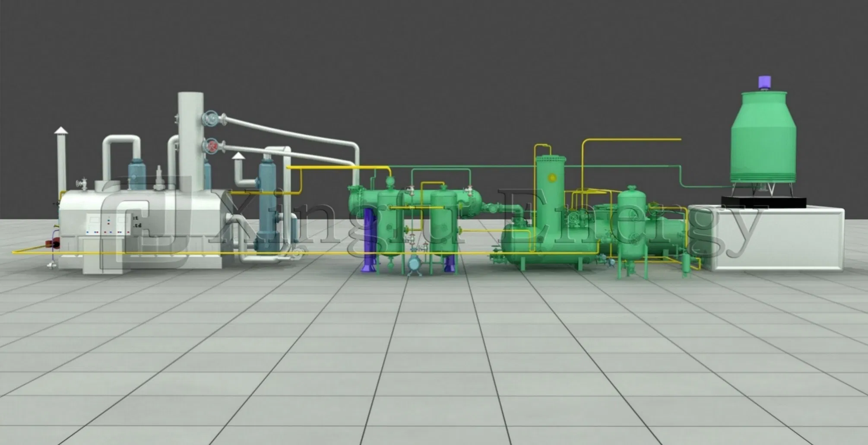This screenshot has height=445, width=868.
Task: Toggle the red indicator light on the control panel
Action: pyautogui.click(x=109, y=224)
